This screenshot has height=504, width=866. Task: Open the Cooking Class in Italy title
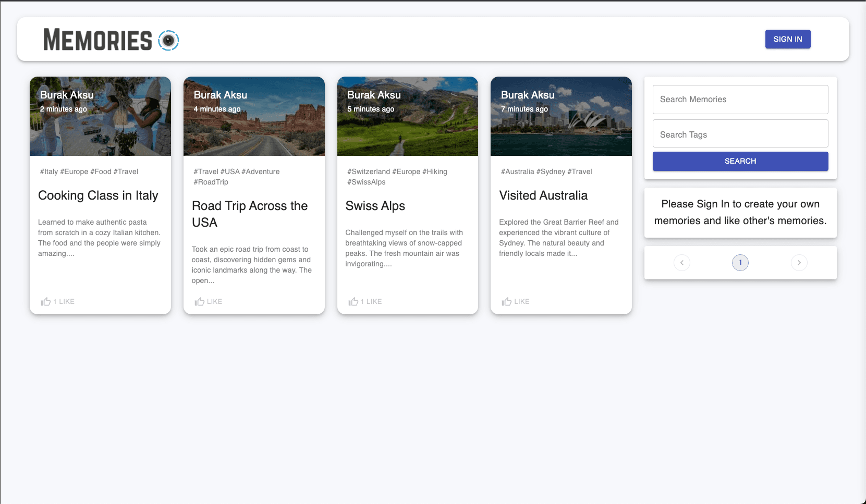[98, 195]
